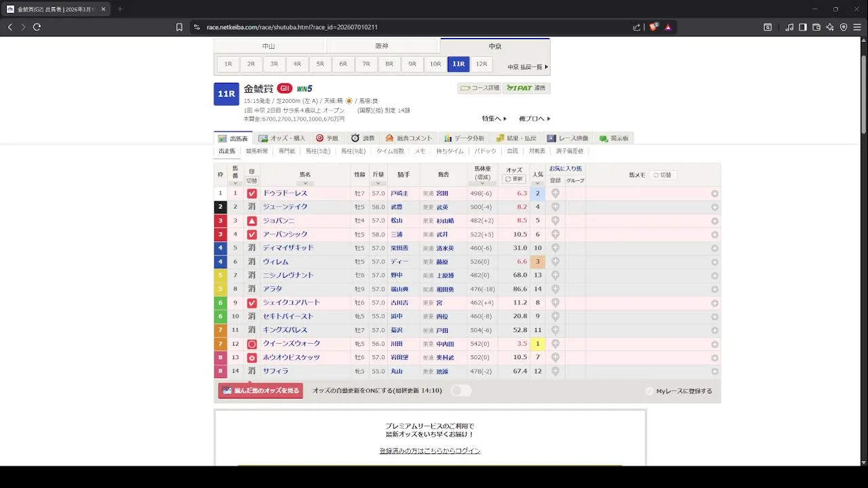The width and height of the screenshot is (868, 488).
Task: Select race 12R
Action: click(481, 64)
